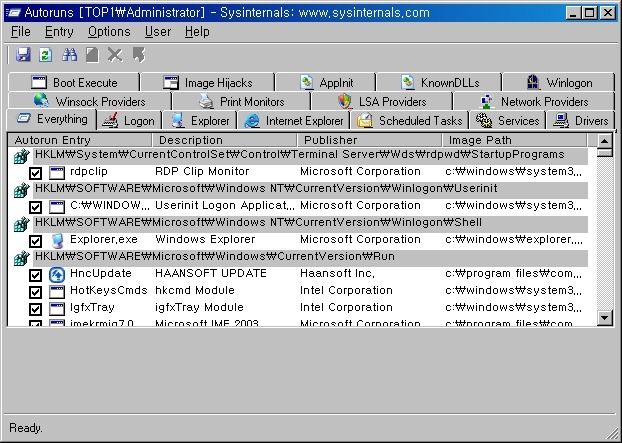Sort by Description column header
The width and height of the screenshot is (622, 443).
pyautogui.click(x=224, y=140)
